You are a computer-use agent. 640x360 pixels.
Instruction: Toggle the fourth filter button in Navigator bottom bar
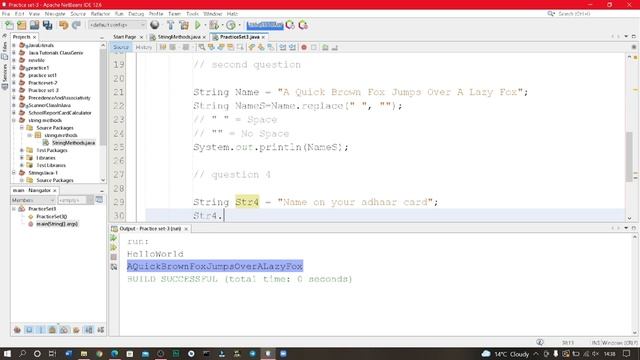click(x=53, y=330)
